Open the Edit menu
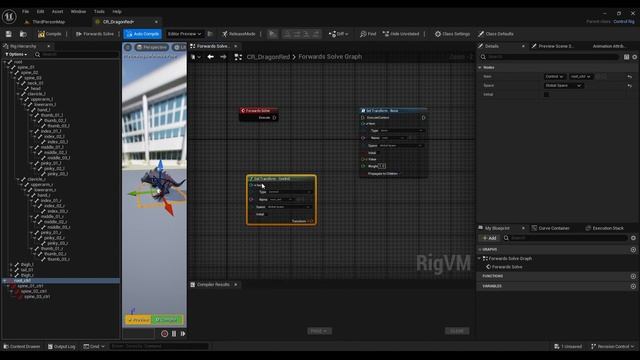The image size is (640, 360). (x=40, y=11)
